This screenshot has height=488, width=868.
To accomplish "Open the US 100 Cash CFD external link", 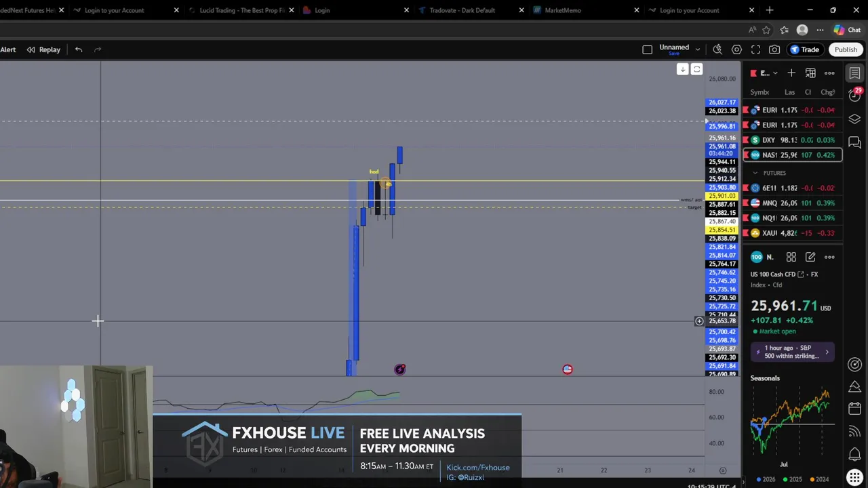I will pos(801,274).
